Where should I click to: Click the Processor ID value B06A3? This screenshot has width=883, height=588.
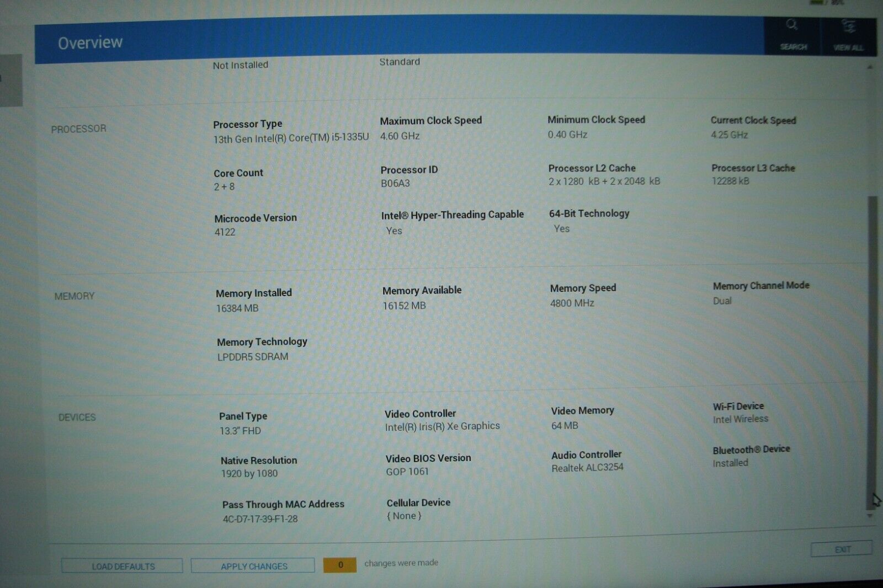[x=395, y=183]
